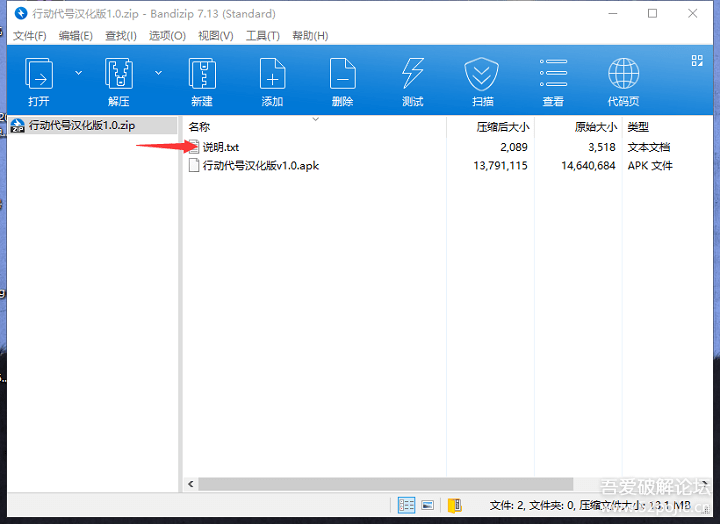The width and height of the screenshot is (720, 524).
Task: Close the Bandizip window
Action: coord(692,13)
